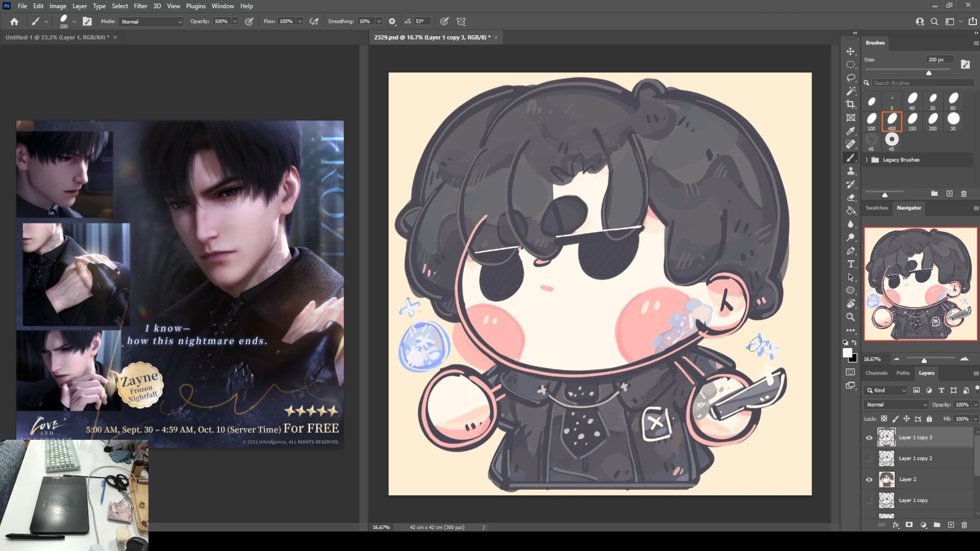Select the Hand tool

click(x=850, y=304)
